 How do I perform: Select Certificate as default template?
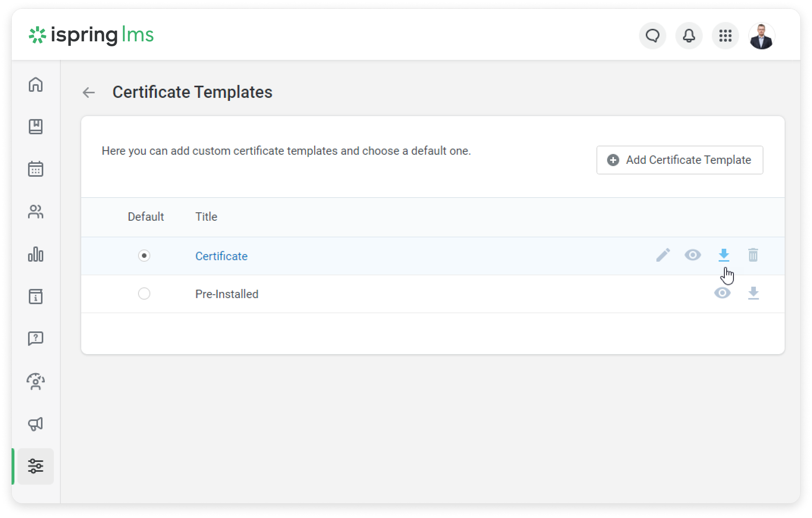click(x=144, y=256)
